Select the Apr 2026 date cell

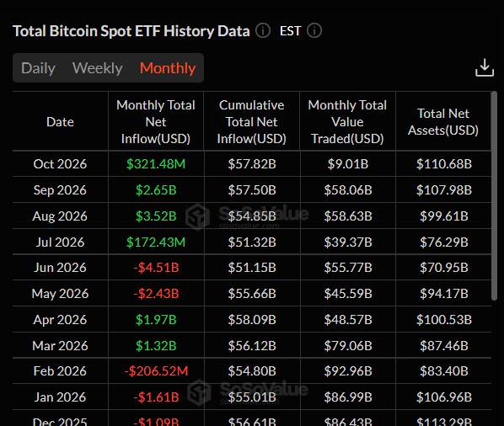60,320
